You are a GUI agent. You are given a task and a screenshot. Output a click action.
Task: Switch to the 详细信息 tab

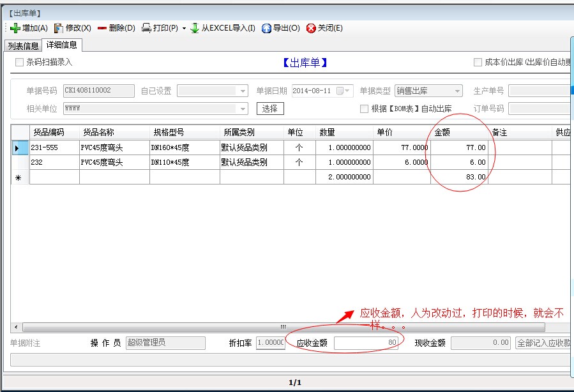click(x=61, y=45)
